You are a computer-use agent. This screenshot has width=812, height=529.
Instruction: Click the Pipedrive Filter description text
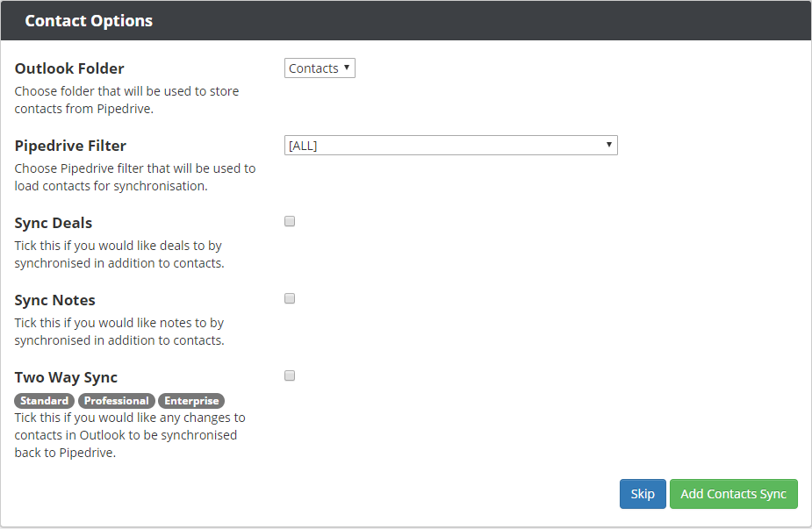pyautogui.click(x=135, y=177)
